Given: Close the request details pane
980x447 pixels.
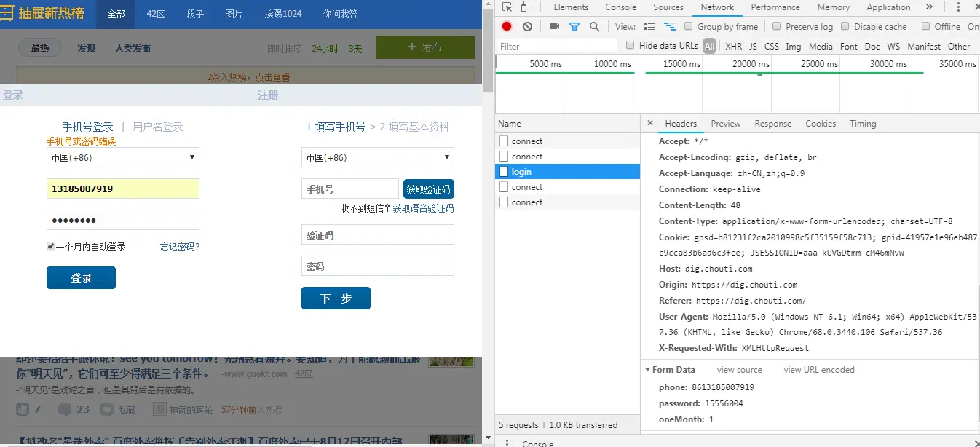Looking at the screenshot, I should pyautogui.click(x=650, y=123).
